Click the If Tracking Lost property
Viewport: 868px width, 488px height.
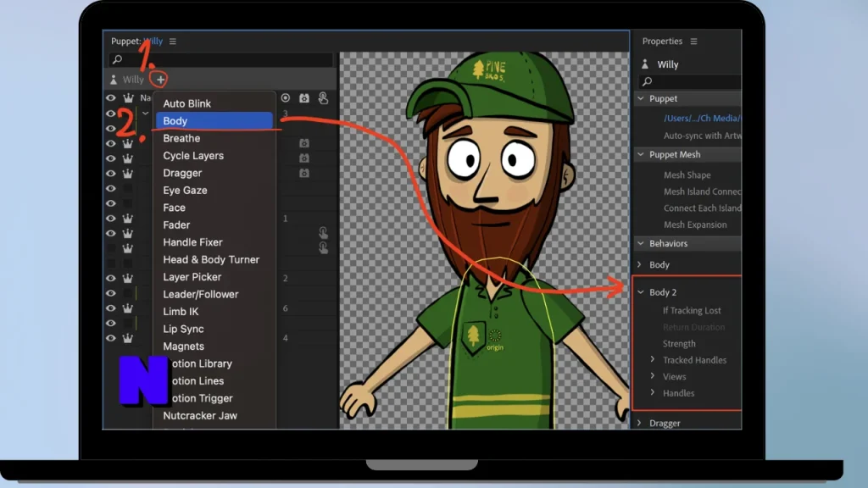[x=692, y=310]
